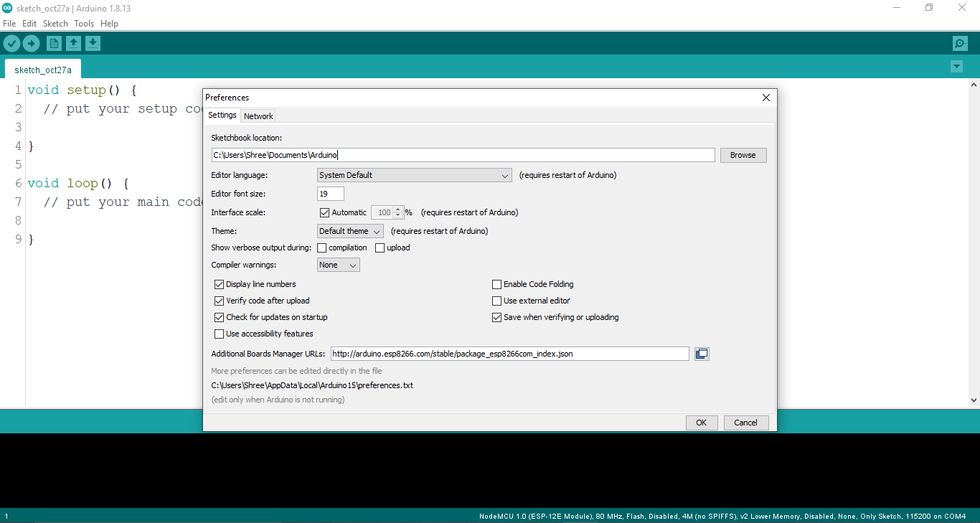Toggle the Automatic interface scale checkbox
980x523 pixels.
[324, 212]
